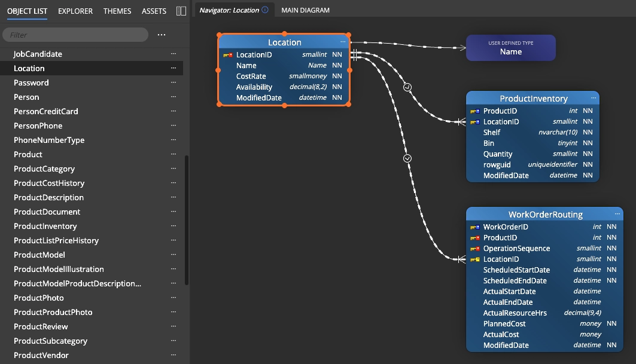Open the more menu for the Product list item
The width and height of the screenshot is (636, 364).
(x=174, y=154)
